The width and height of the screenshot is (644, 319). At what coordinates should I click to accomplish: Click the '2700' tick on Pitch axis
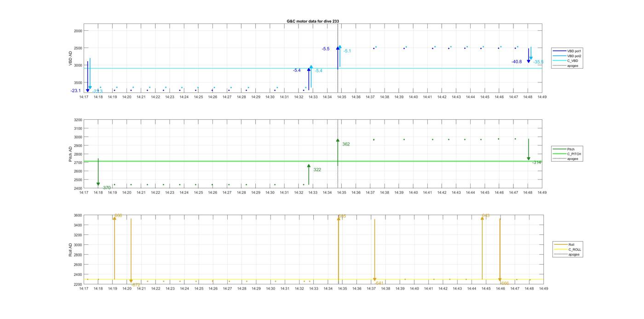coord(78,162)
